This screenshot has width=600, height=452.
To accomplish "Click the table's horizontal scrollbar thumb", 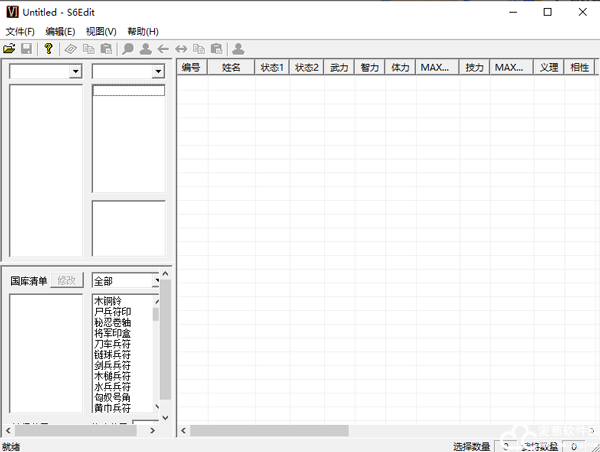I will coord(270,431).
